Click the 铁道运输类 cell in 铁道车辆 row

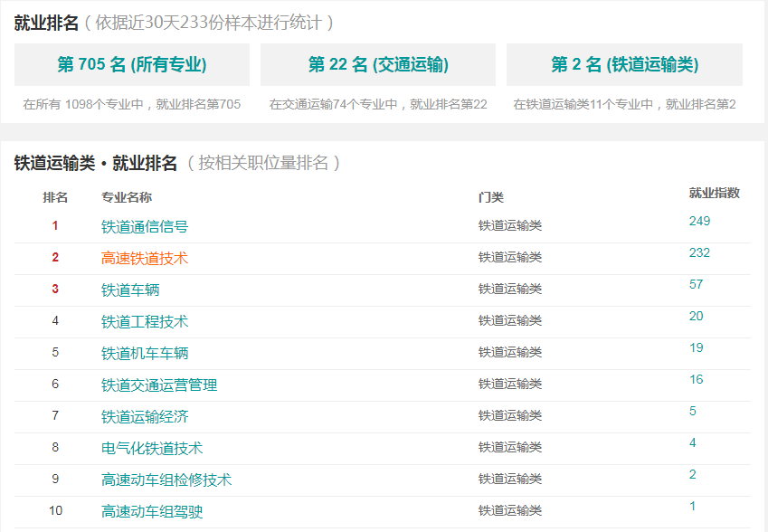click(510, 289)
